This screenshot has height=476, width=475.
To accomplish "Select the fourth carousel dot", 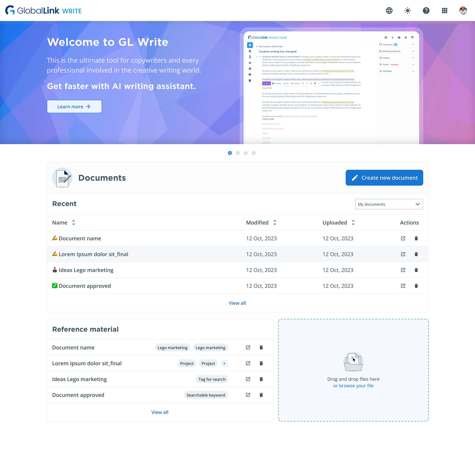I will (x=254, y=153).
